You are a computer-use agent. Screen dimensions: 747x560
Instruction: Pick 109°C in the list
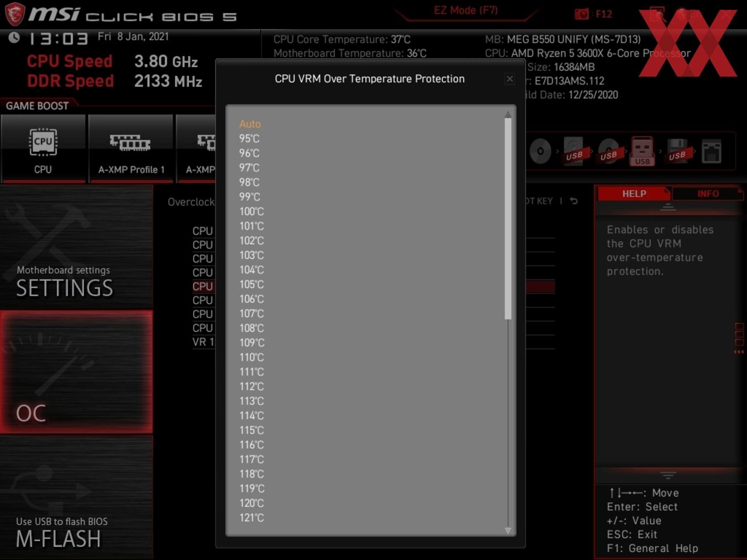point(252,343)
